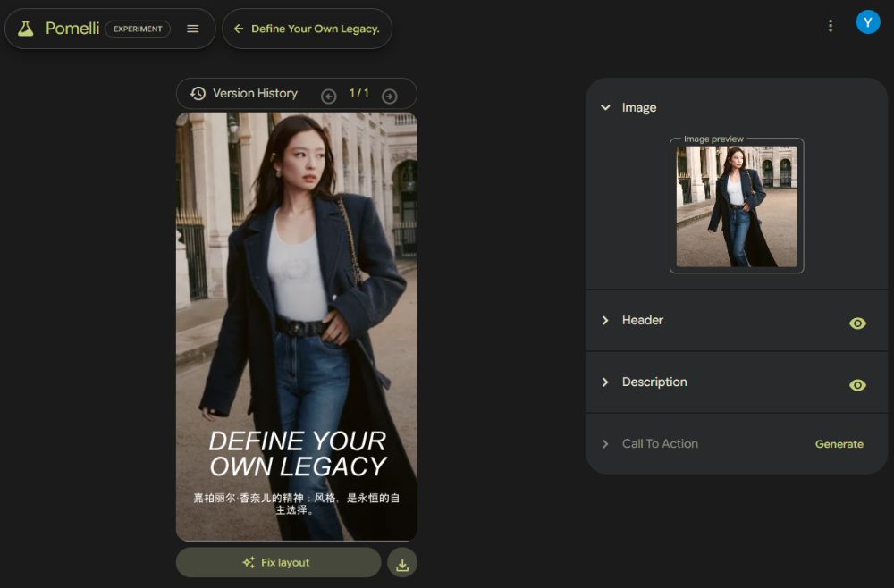Go back using the left arrow
Viewport: 894px width, 588px height.
point(239,29)
